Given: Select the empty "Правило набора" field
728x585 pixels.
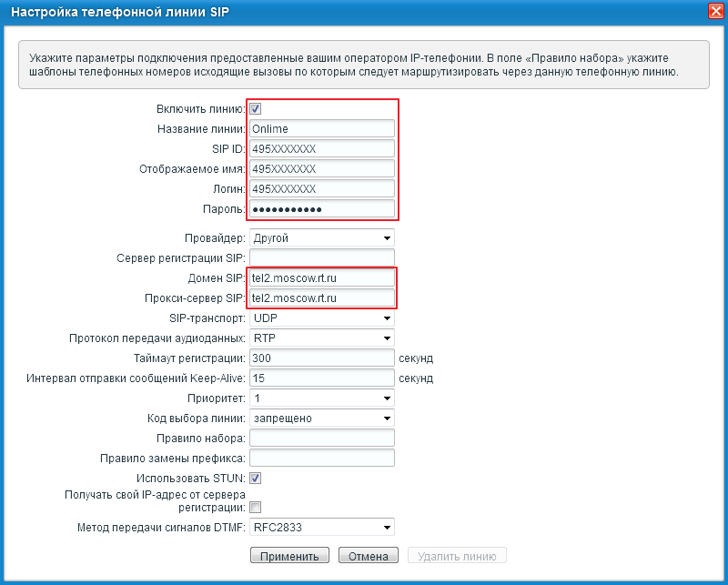Looking at the screenshot, I should [x=321, y=439].
